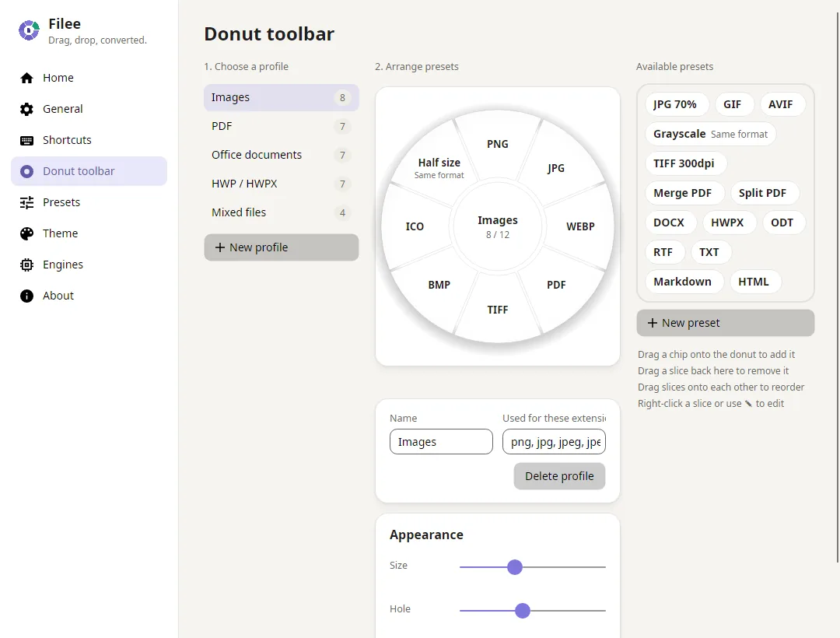This screenshot has width=840, height=638.
Task: Click the Theme palette icon
Action: click(x=26, y=233)
